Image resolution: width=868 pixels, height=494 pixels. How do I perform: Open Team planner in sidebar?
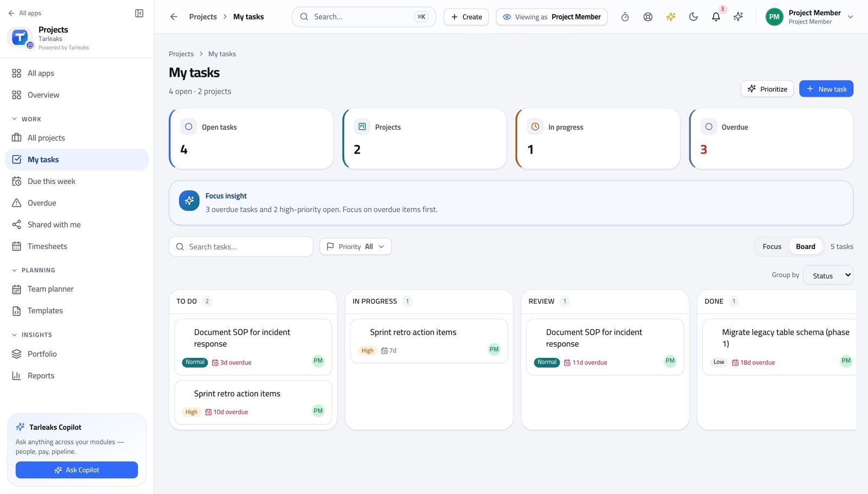pyautogui.click(x=76, y=289)
